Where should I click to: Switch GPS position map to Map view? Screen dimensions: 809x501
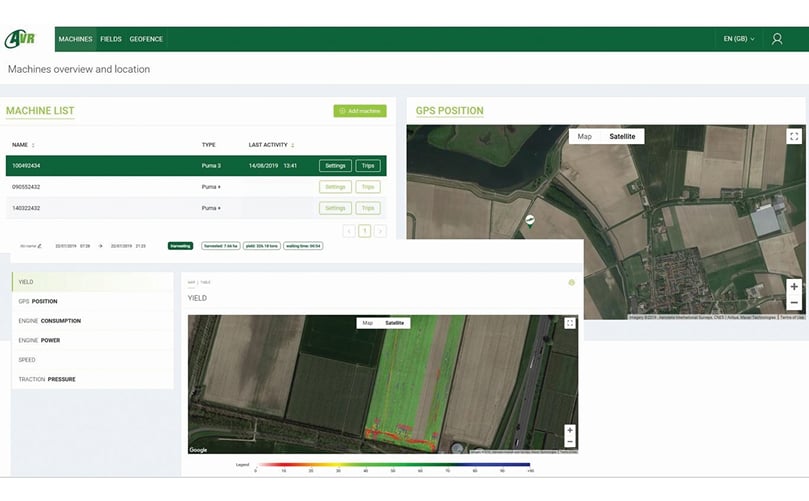pos(585,136)
